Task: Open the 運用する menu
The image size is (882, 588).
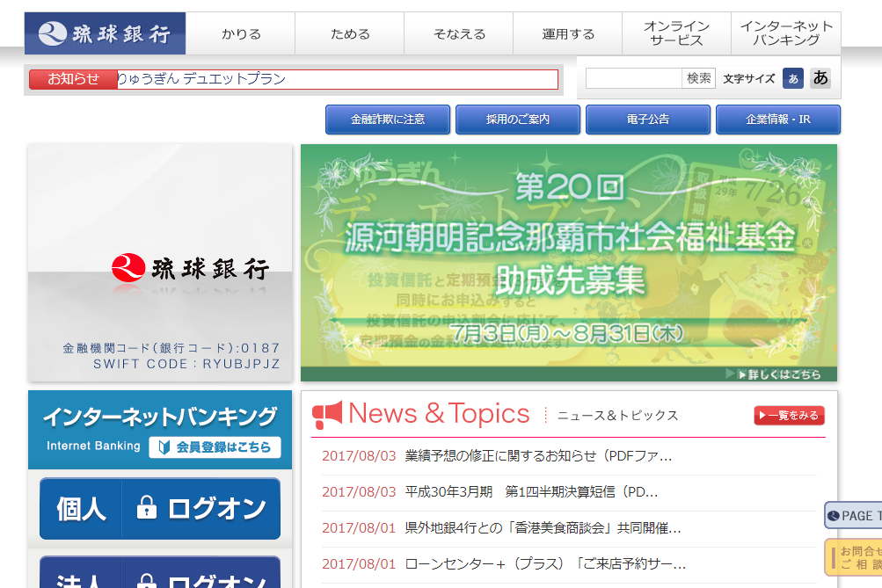Action: [x=568, y=33]
